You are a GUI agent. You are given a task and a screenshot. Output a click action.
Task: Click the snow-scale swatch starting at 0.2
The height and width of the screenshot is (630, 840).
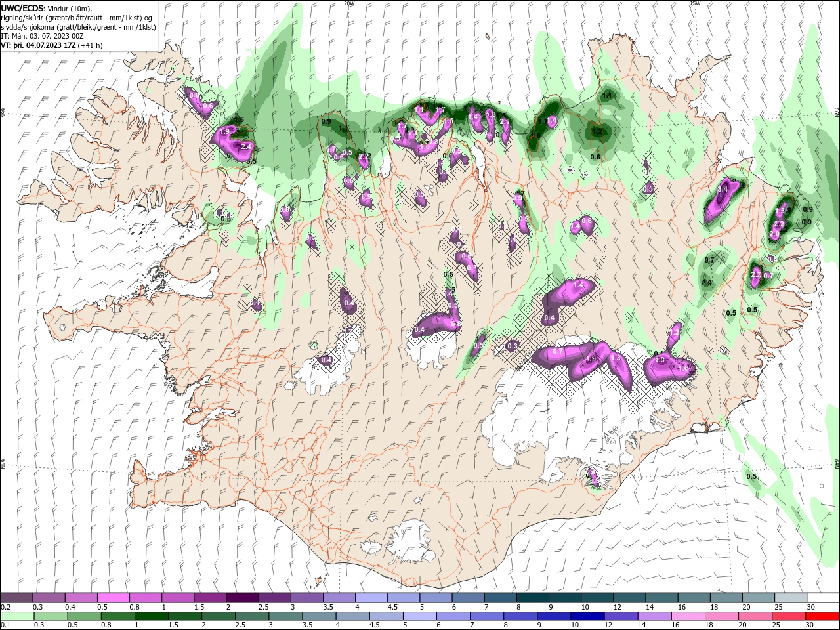click(x=17, y=598)
